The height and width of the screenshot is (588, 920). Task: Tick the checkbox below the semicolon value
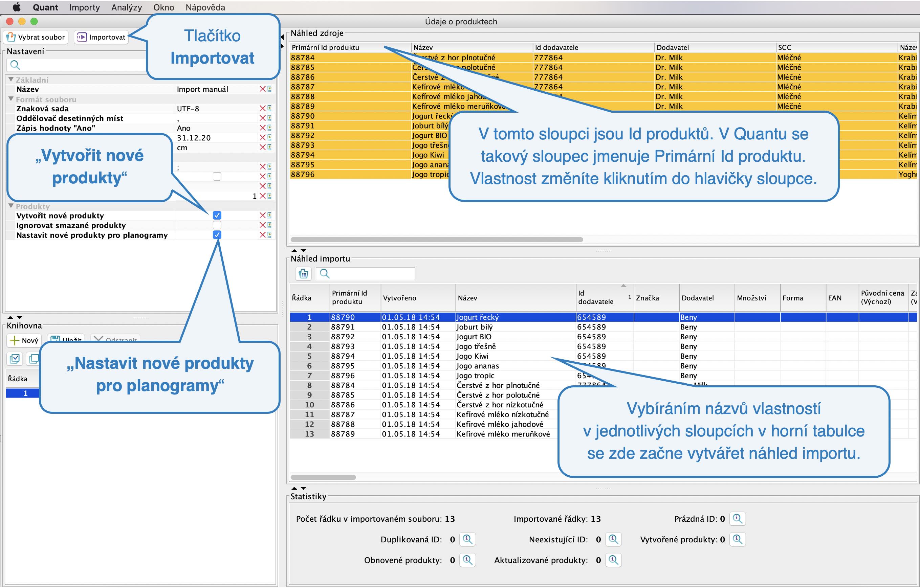pyautogui.click(x=217, y=176)
